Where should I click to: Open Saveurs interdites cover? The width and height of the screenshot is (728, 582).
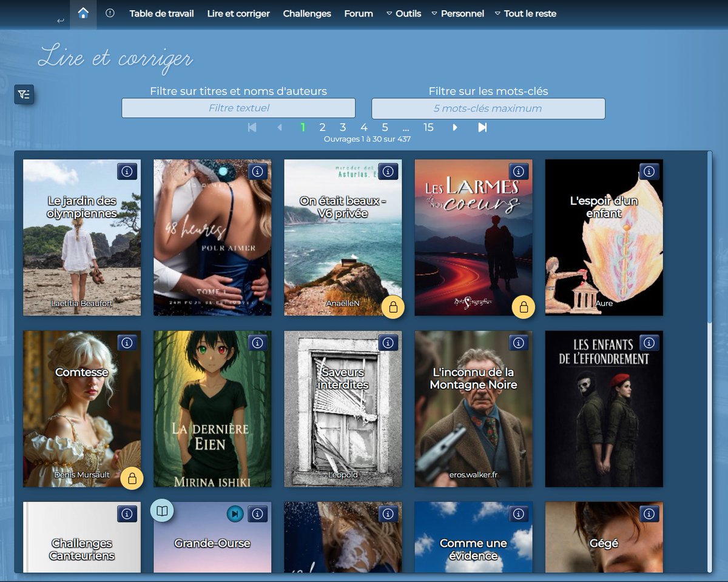(343, 409)
